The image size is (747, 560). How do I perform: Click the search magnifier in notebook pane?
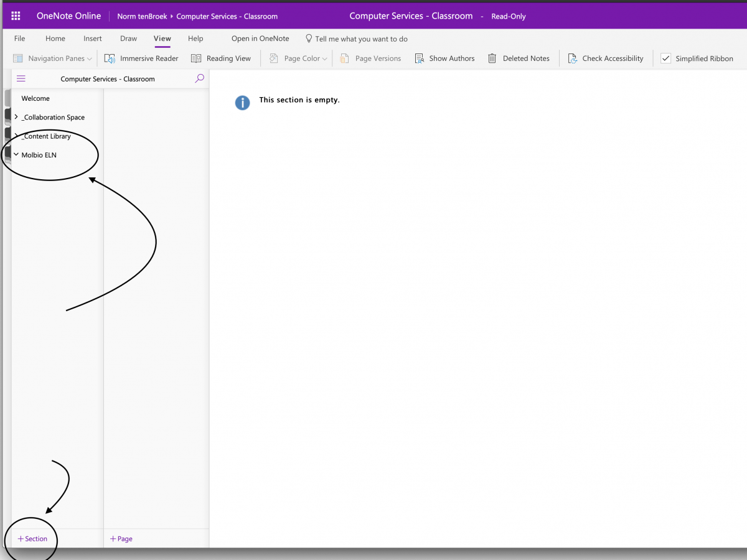click(199, 78)
